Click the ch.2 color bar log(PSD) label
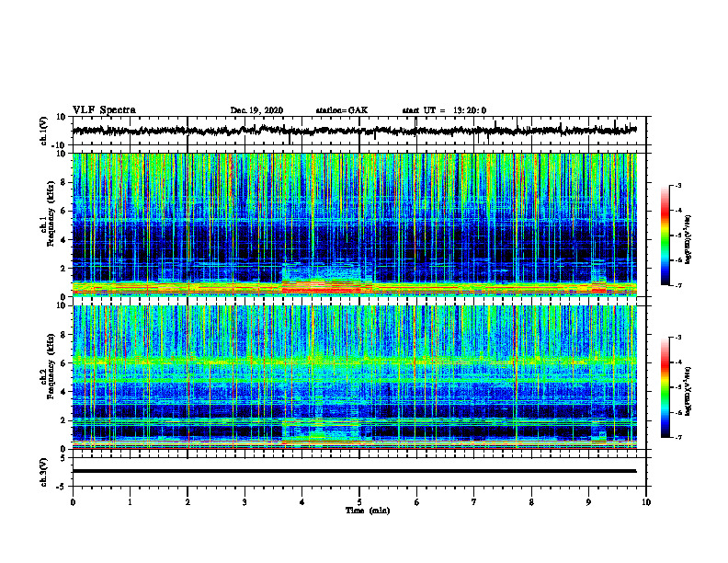The height and width of the screenshot is (563, 728). 688,390
